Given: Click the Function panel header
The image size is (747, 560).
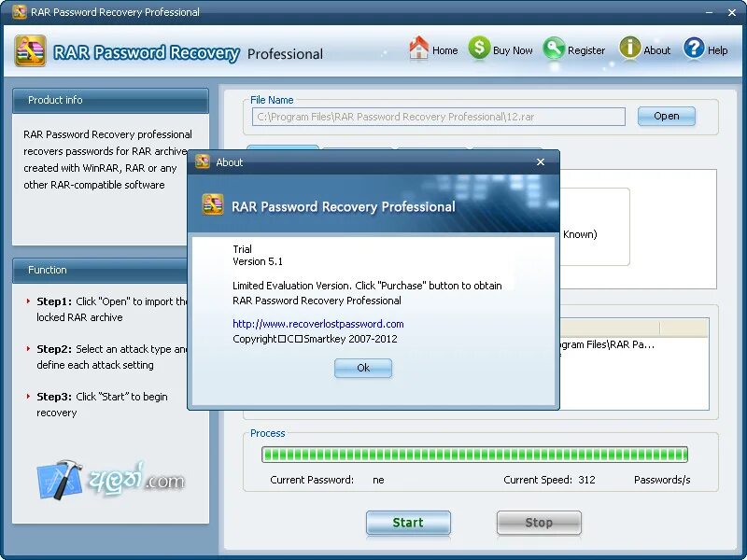Looking at the screenshot, I should 100,270.
